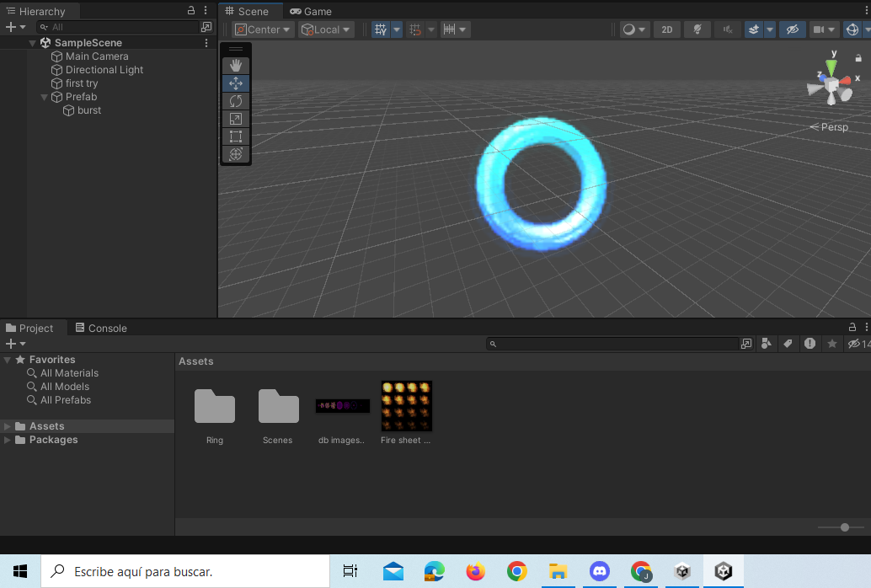Screen dimensions: 871x588
Task: Open the Console tab
Action: (x=100, y=328)
